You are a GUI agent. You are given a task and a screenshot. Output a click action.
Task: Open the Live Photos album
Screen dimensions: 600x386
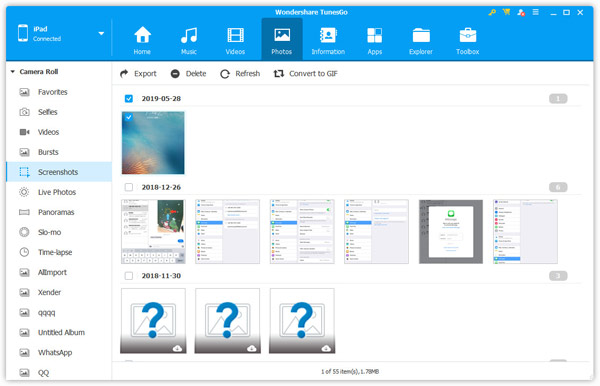[59, 192]
